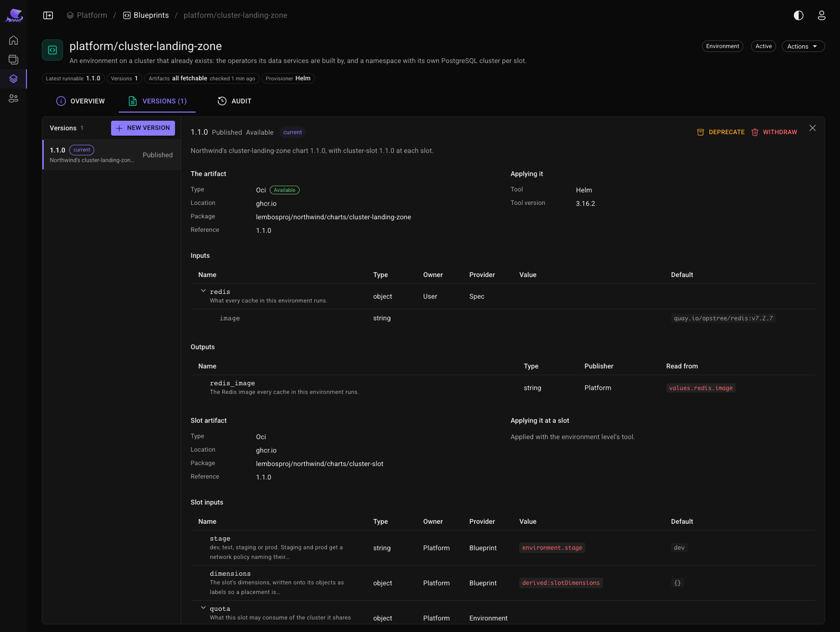Close the version detail panel
Viewport: 840px width, 632px height.
pos(813,128)
